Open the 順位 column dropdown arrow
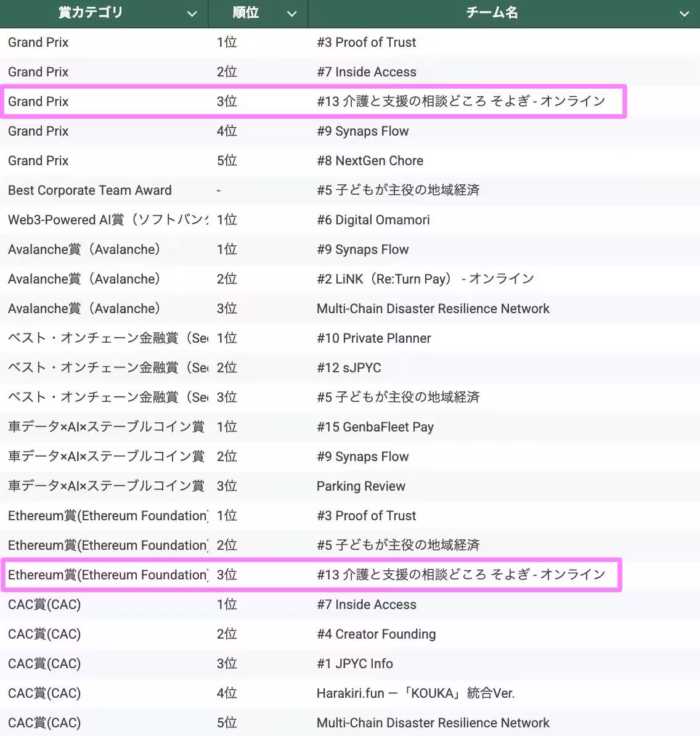Image resolution: width=700 pixels, height=736 pixels. (292, 14)
